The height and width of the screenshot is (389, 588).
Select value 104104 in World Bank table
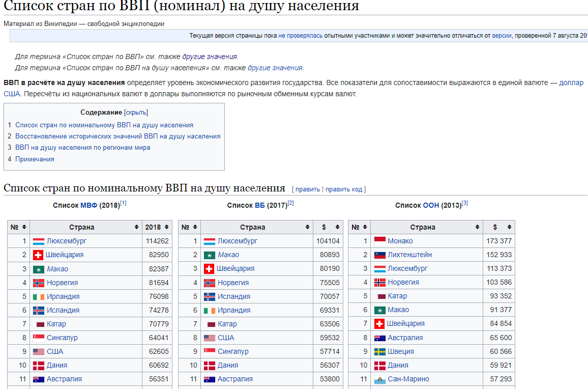point(328,241)
